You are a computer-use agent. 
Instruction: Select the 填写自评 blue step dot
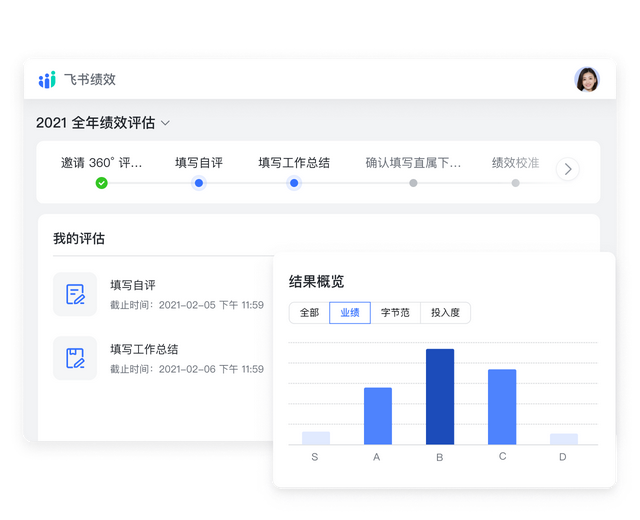[x=199, y=183]
